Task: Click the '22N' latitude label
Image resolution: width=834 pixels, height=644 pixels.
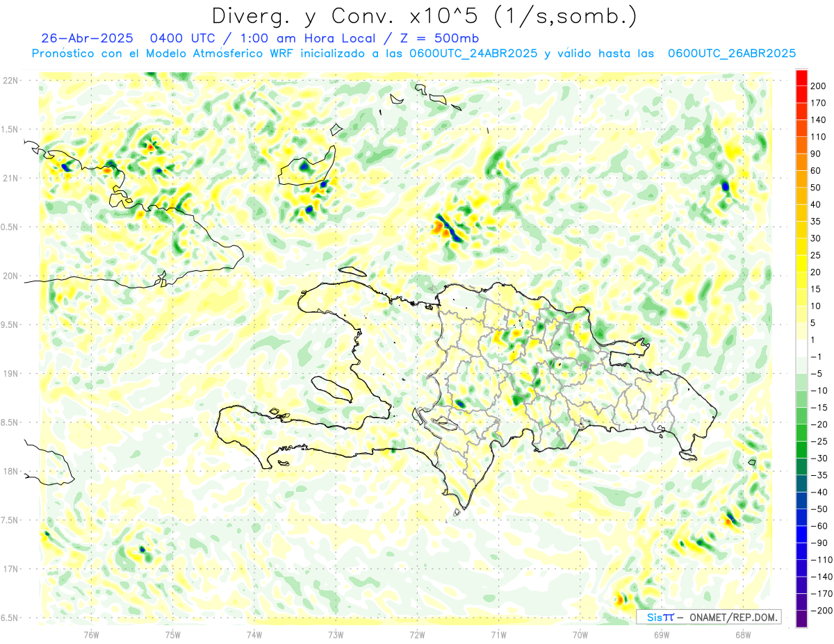Action: point(11,81)
